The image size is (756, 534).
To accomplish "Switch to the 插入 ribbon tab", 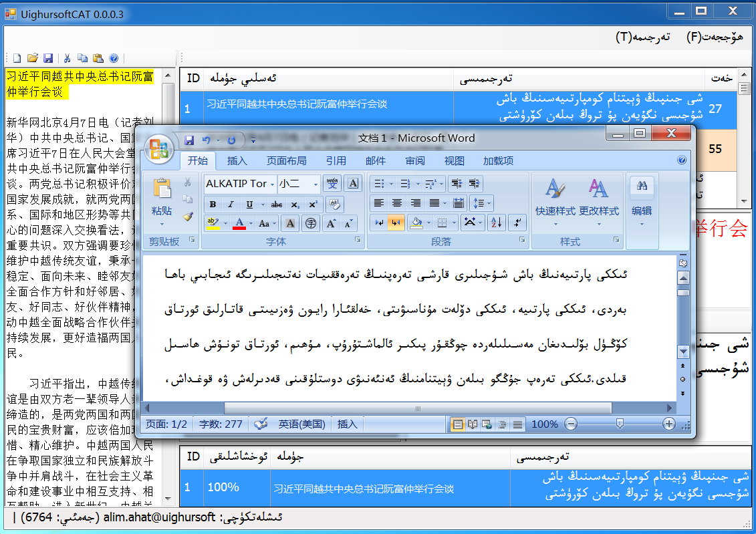I will click(x=237, y=160).
